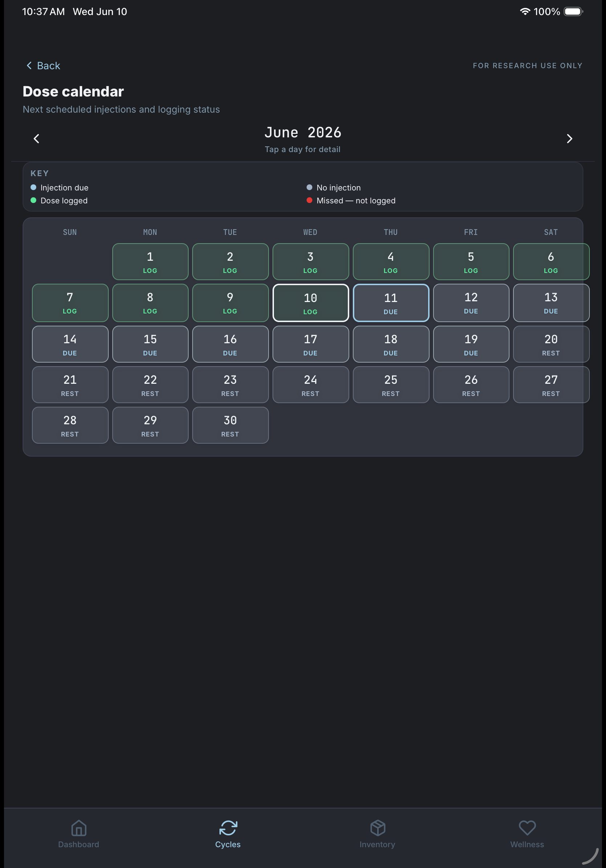Image resolution: width=606 pixels, height=868 pixels.
Task: Tap the battery status icon
Action: coord(573,12)
